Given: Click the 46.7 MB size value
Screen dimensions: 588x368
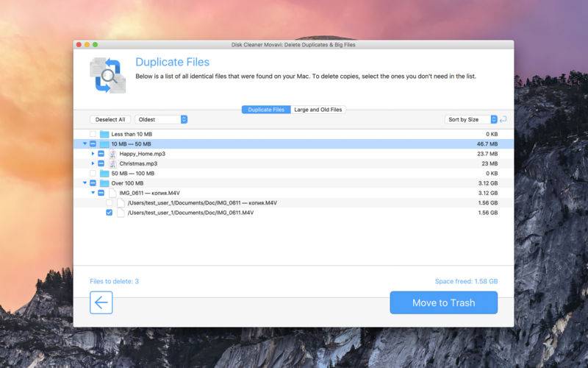Looking at the screenshot, I should coord(487,144).
